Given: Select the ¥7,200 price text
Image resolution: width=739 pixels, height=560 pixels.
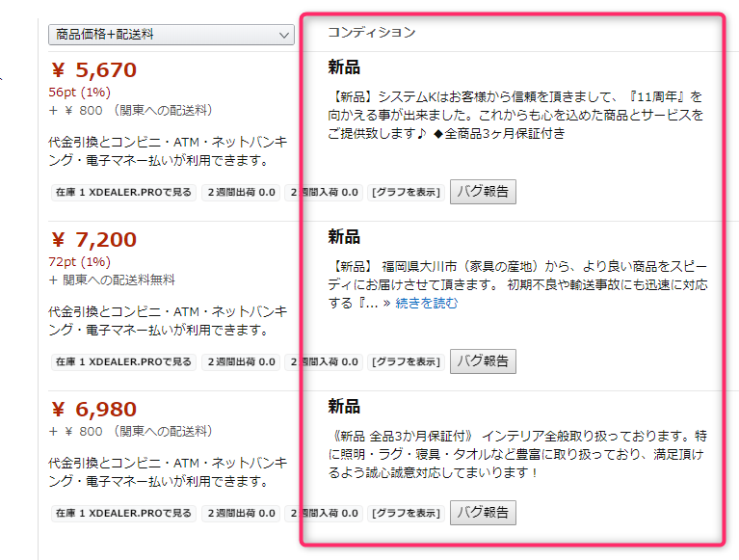Looking at the screenshot, I should click(x=93, y=240).
